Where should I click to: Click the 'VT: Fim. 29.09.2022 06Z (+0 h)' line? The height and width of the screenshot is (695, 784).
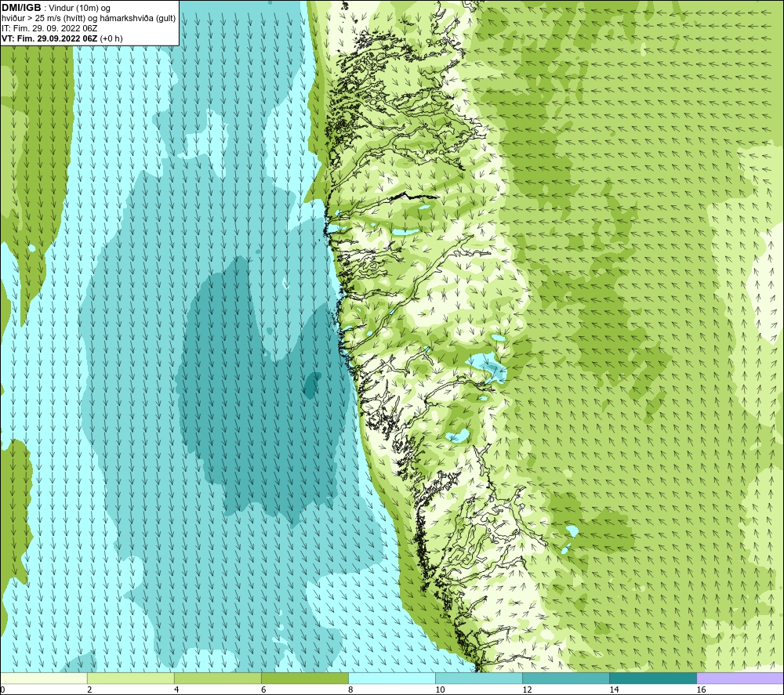(61, 38)
